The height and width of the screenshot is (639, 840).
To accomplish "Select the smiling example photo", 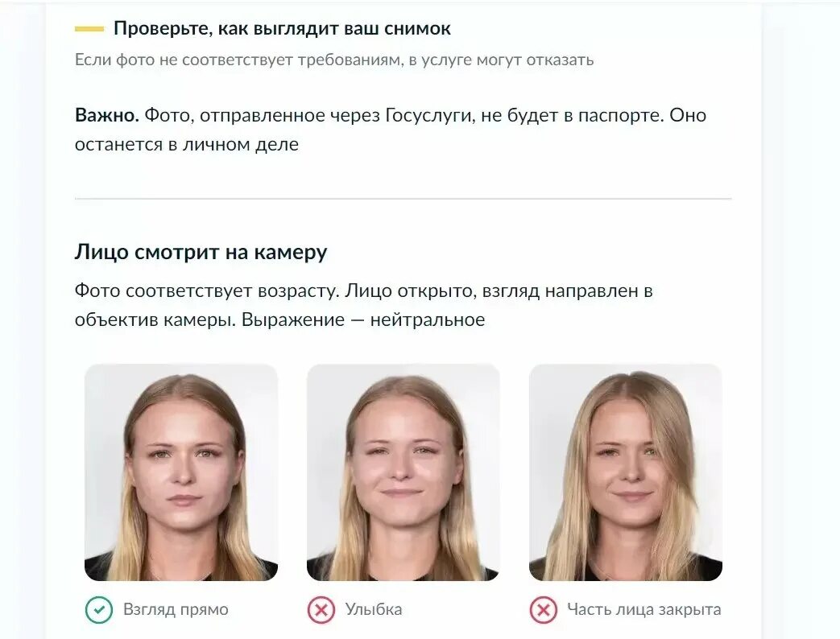I will [403, 472].
